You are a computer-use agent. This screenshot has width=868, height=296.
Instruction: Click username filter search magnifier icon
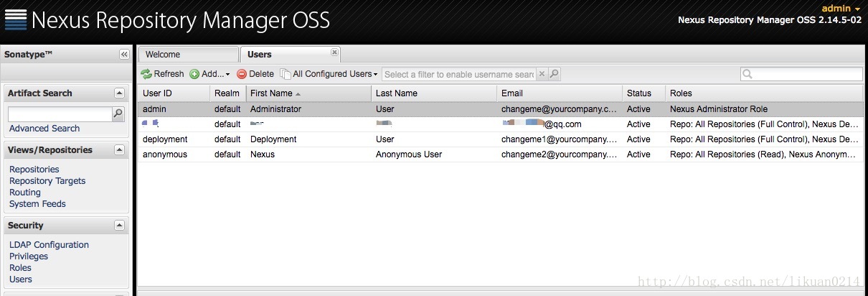(554, 74)
